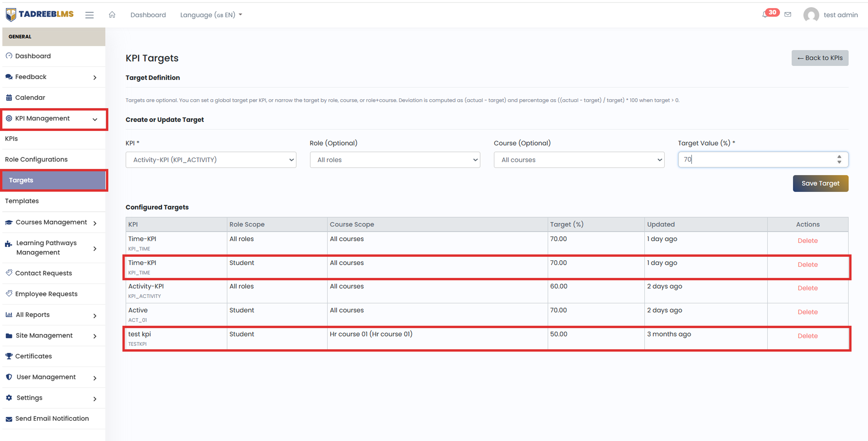Screen dimensions: 868x441
Task: Delete the Activity-KPI target
Action: 808,288
